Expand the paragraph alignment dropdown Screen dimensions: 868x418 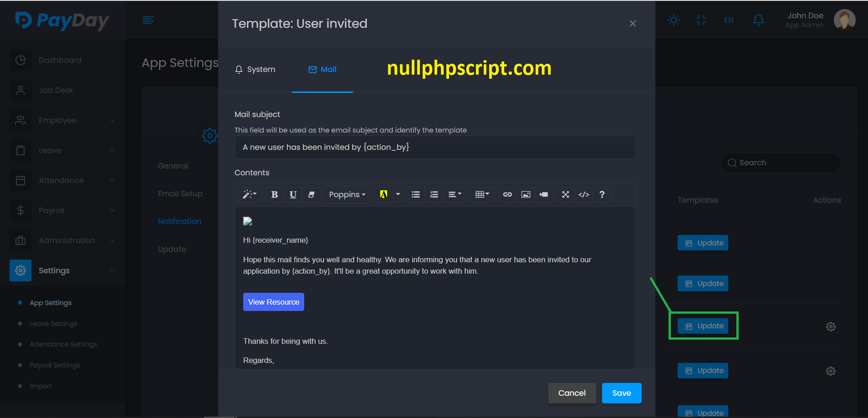tap(454, 194)
